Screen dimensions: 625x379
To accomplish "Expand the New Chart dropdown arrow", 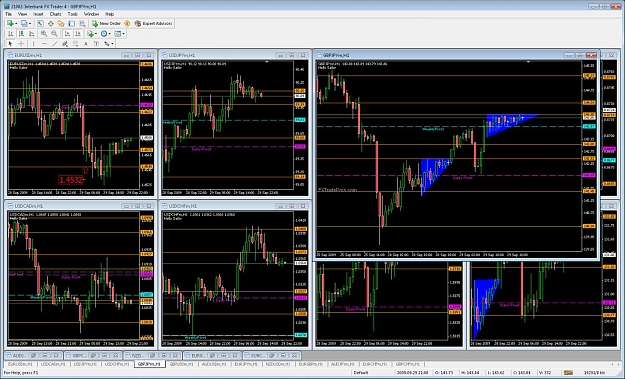I will click(16, 24).
